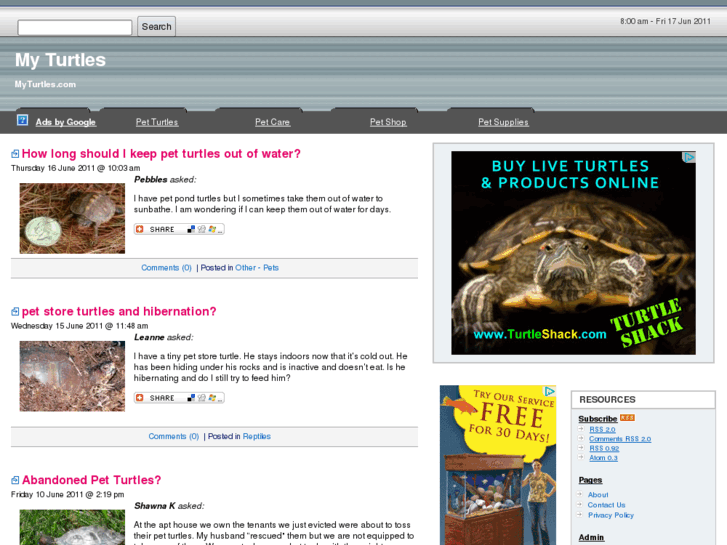Subscribe via RSS 2.0 link

point(602,430)
